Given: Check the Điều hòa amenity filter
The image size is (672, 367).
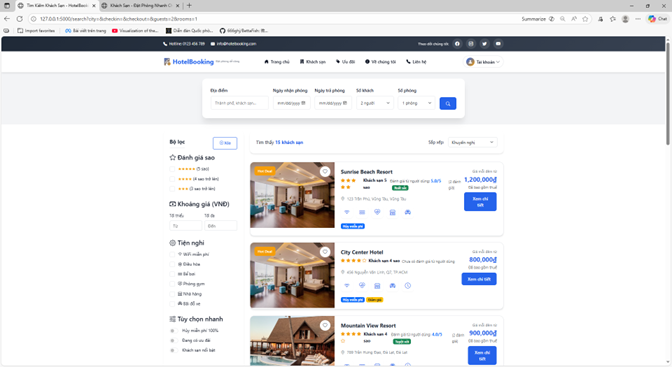Looking at the screenshot, I should (172, 264).
